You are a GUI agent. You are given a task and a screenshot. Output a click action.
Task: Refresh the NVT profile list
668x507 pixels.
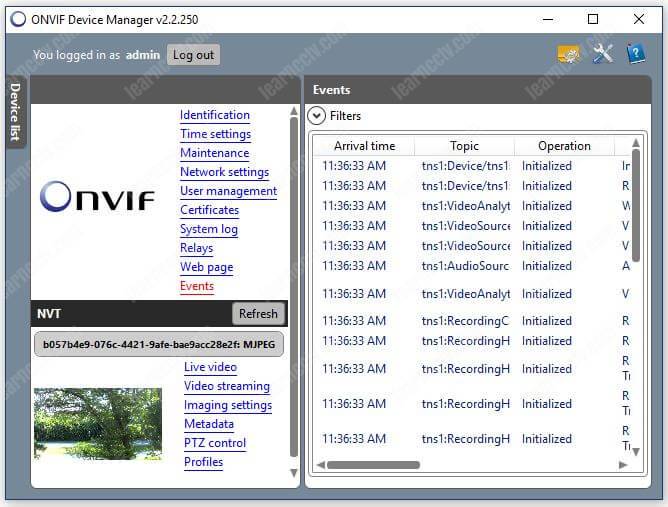point(258,314)
